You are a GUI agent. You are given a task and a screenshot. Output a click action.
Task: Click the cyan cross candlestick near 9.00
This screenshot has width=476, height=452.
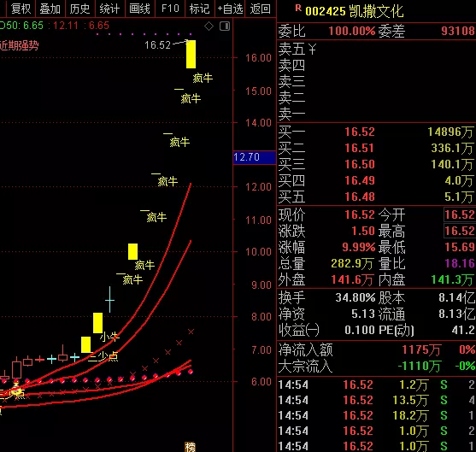(x=109, y=300)
